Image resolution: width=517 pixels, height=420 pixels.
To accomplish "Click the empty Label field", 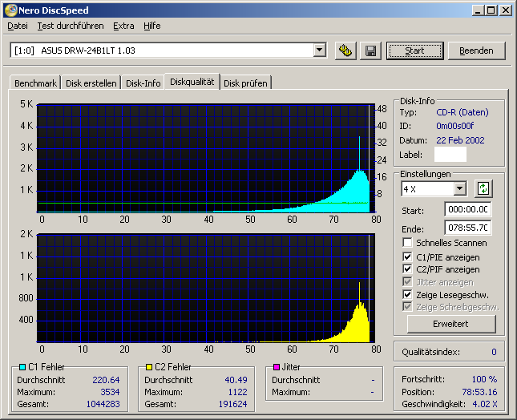I will (450, 155).
